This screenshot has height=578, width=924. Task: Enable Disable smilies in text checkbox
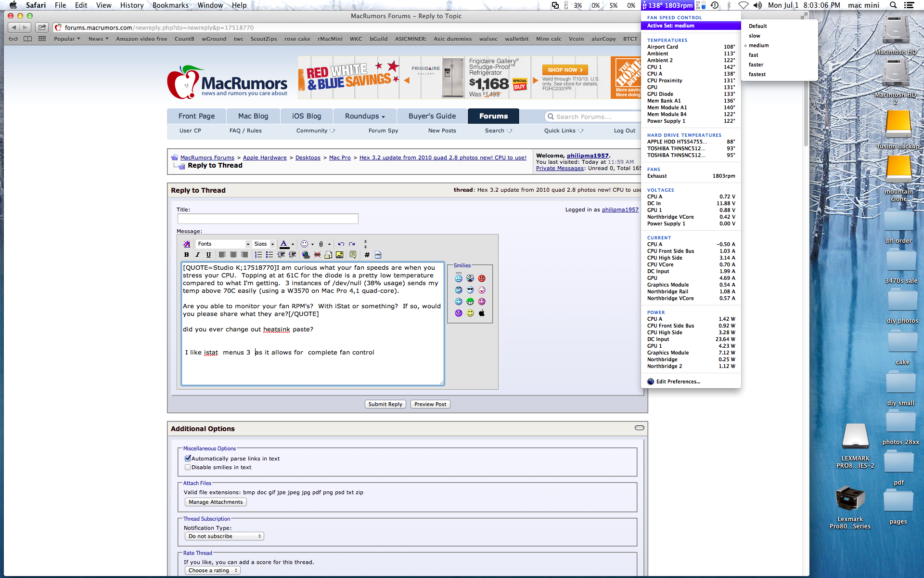coord(188,467)
